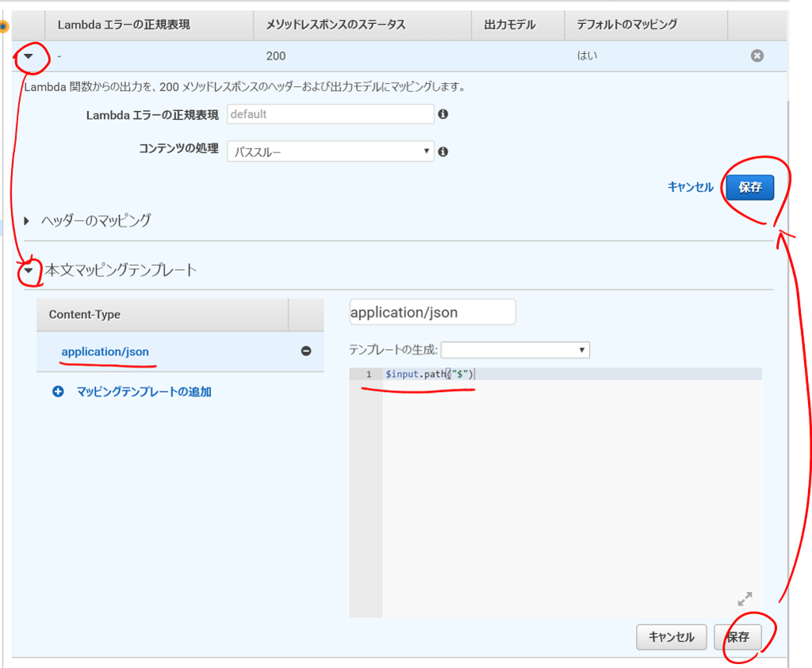Remove the 200 integration response entry
The image size is (812, 668).
point(757,56)
